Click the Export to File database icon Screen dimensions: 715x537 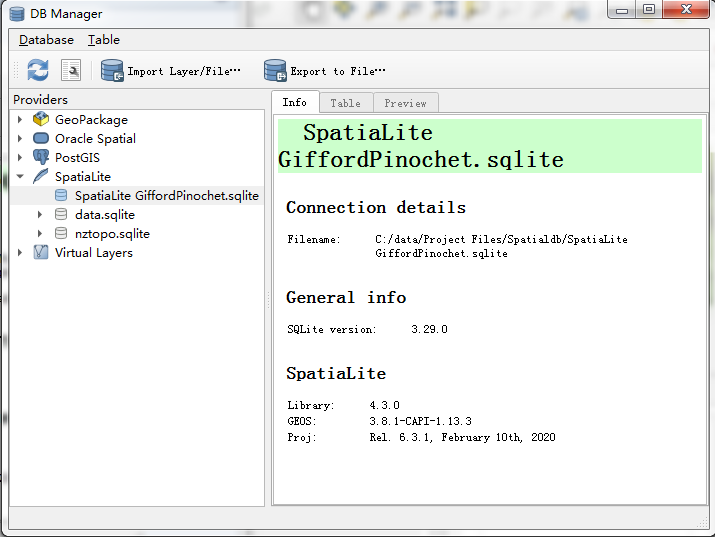coord(275,71)
